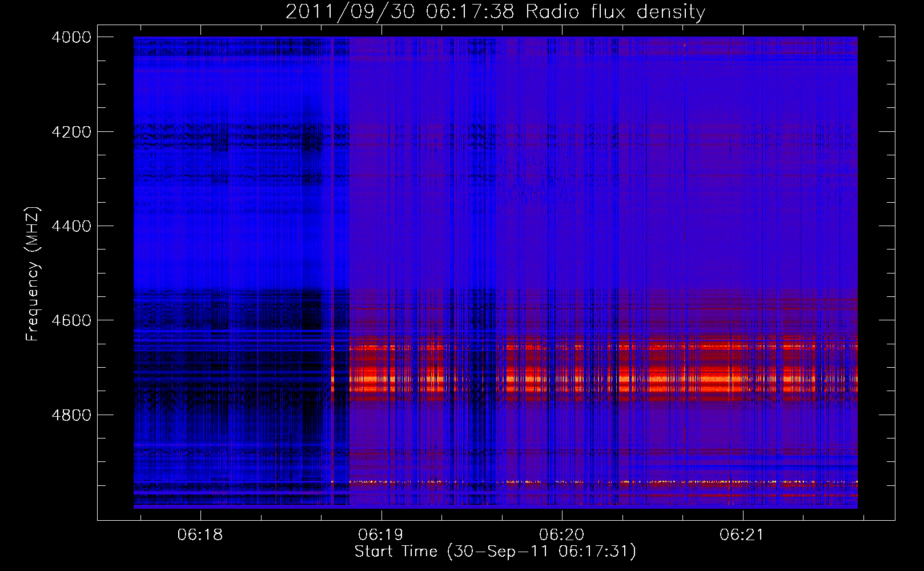Click the 4600 frequency tick label
924x571 pixels.
[71, 320]
